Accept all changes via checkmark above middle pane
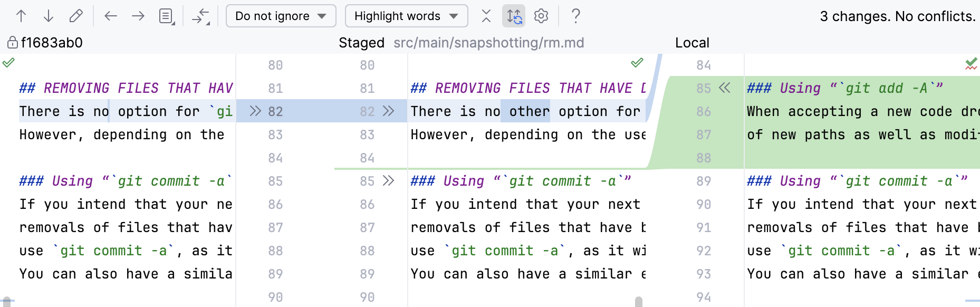 click(636, 63)
